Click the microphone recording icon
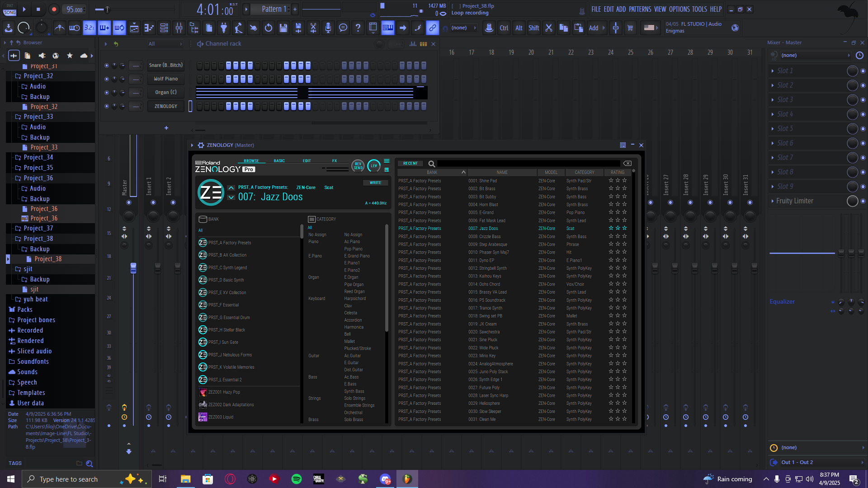 [328, 28]
